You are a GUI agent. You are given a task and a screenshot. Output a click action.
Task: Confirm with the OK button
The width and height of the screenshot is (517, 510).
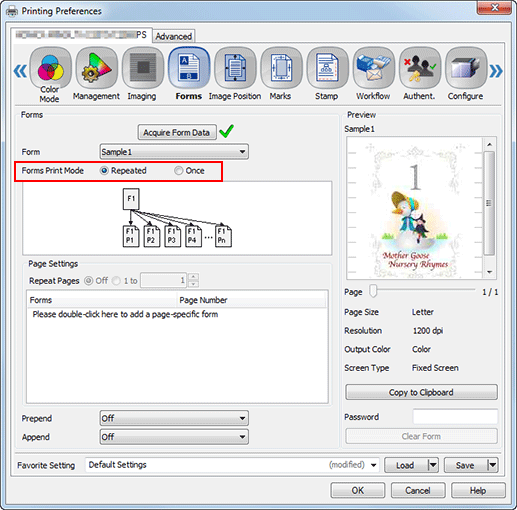pyautogui.click(x=358, y=490)
